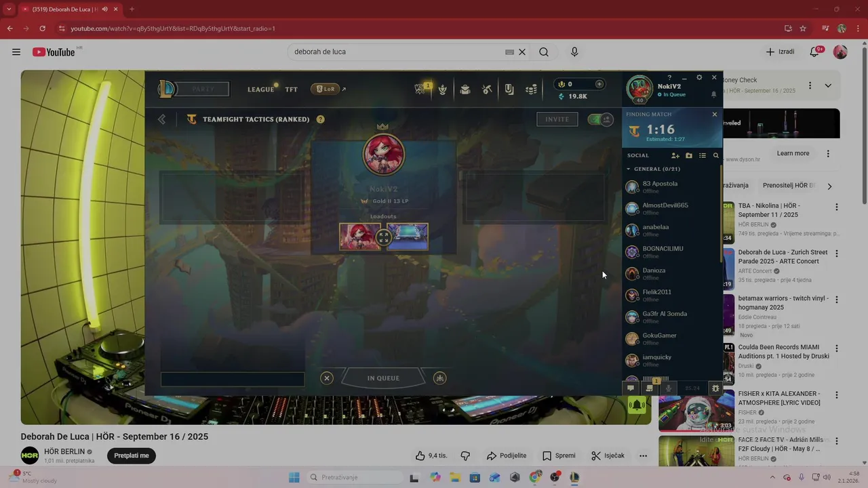The width and height of the screenshot is (868, 488).
Task: Select friend BOGNACILIMU
Action: pyautogui.click(x=671, y=252)
